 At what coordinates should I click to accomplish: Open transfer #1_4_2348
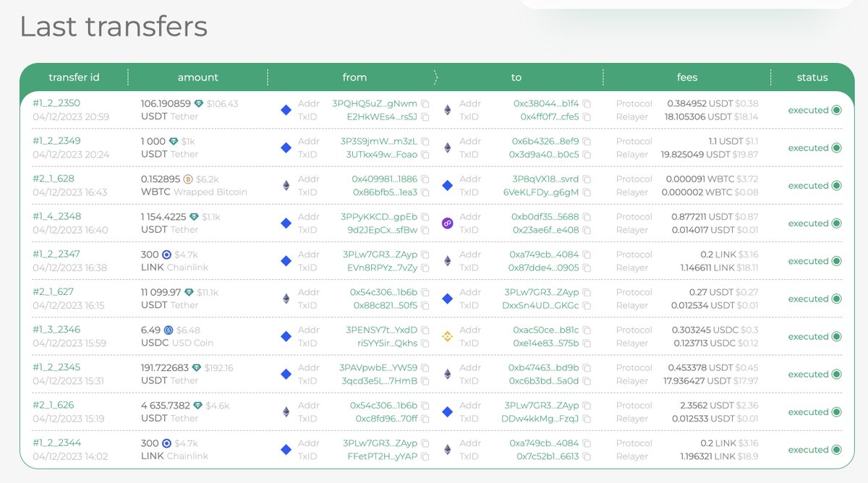pyautogui.click(x=56, y=216)
